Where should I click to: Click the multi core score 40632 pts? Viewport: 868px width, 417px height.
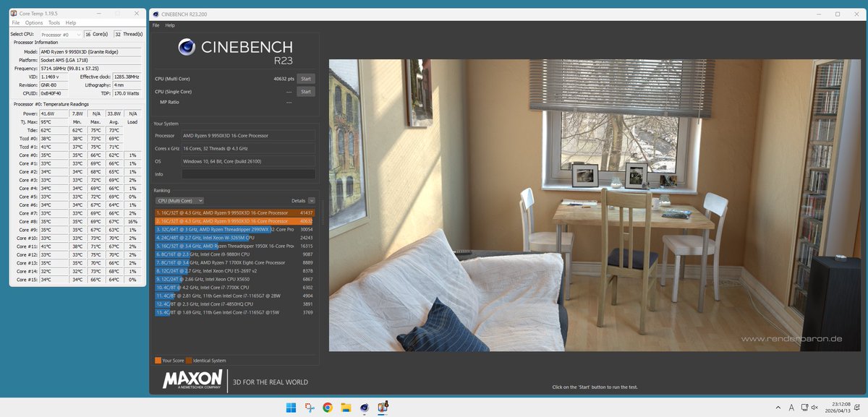[x=284, y=79]
